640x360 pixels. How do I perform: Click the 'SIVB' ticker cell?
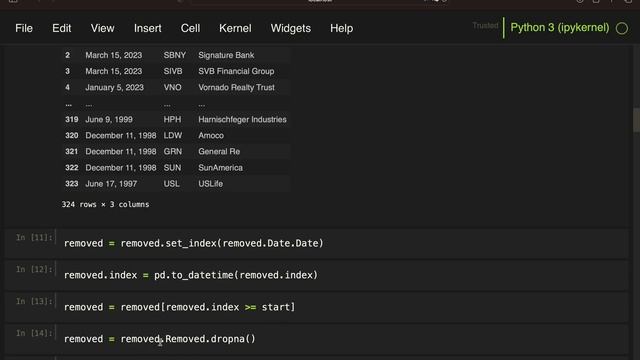point(173,71)
